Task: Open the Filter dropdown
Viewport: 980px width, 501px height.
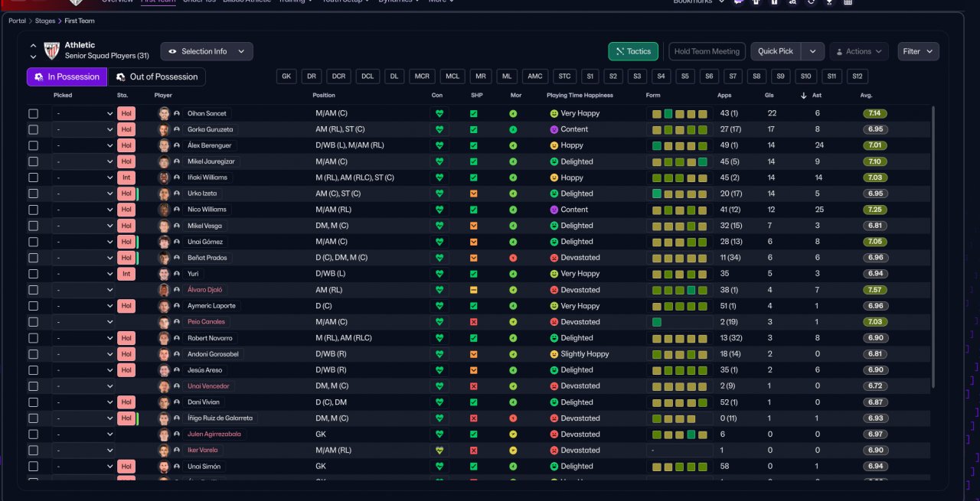Action: (918, 51)
